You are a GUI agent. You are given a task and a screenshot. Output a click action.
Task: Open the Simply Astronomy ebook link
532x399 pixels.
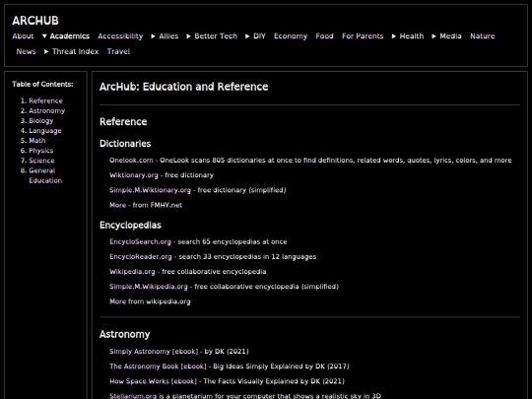(153, 352)
